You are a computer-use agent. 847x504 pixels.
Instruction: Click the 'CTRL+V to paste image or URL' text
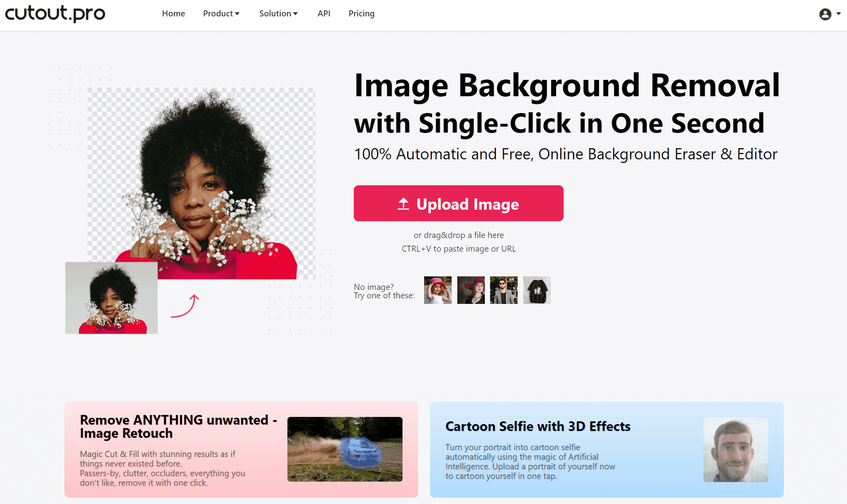coord(459,249)
